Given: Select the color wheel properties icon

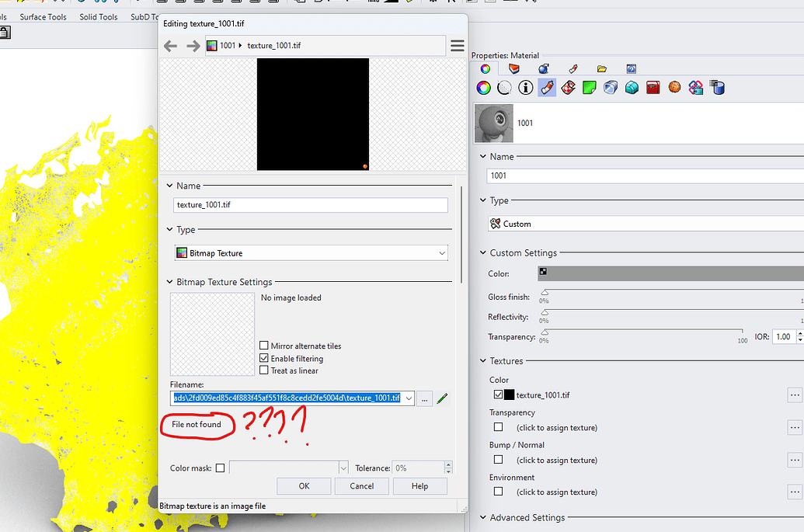Looking at the screenshot, I should [485, 88].
